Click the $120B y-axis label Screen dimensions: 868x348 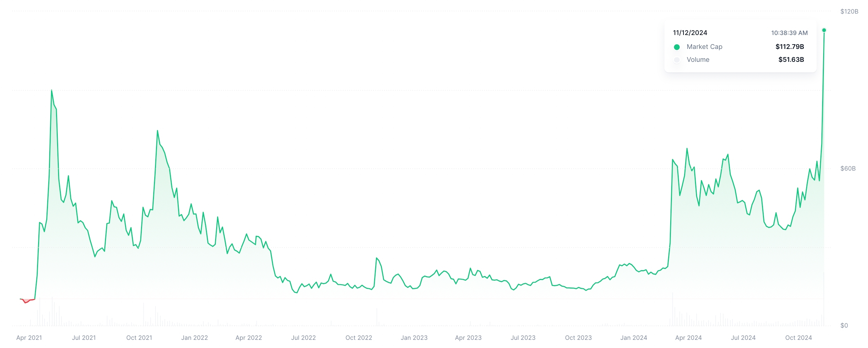tap(849, 12)
